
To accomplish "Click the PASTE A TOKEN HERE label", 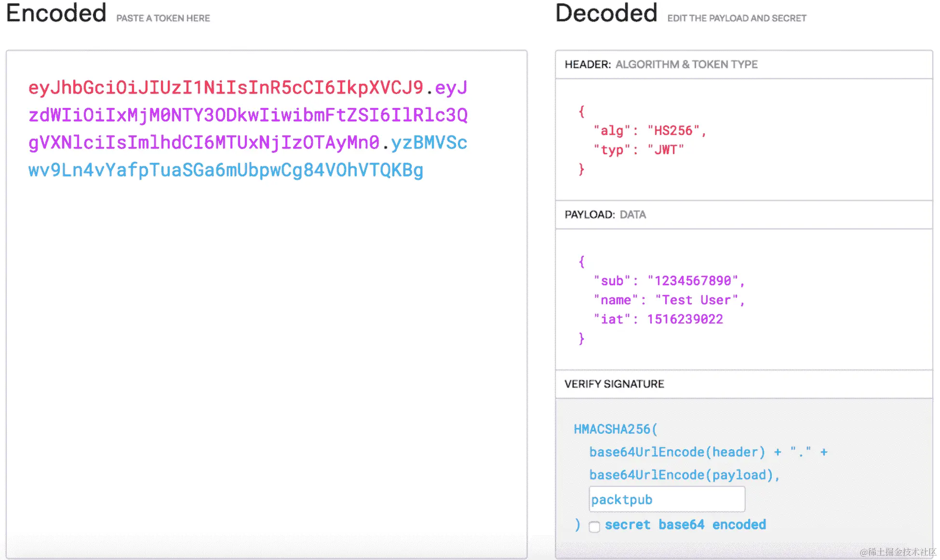I will [163, 18].
